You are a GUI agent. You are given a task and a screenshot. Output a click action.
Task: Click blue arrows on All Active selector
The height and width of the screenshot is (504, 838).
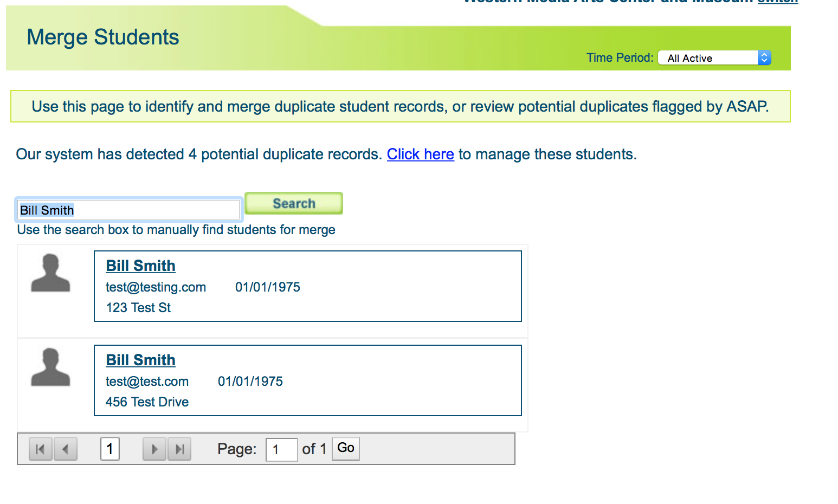click(764, 58)
